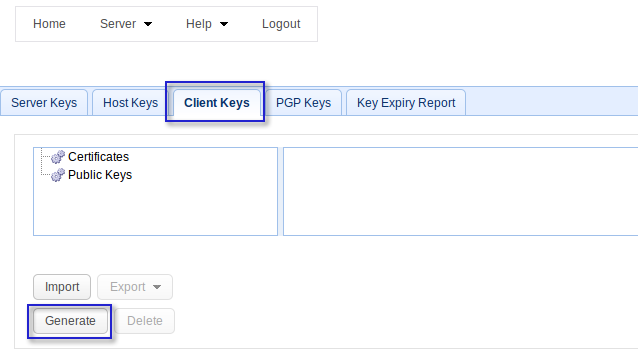Click the Export button's dropdown arrow
This screenshot has height=360, width=638.
157,287
